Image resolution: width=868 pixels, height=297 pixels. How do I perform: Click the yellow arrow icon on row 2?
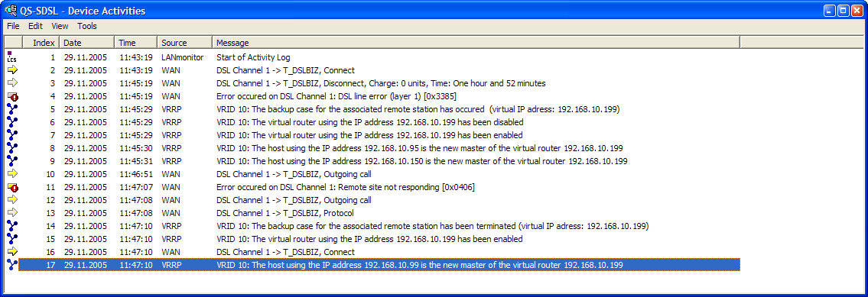(12, 70)
